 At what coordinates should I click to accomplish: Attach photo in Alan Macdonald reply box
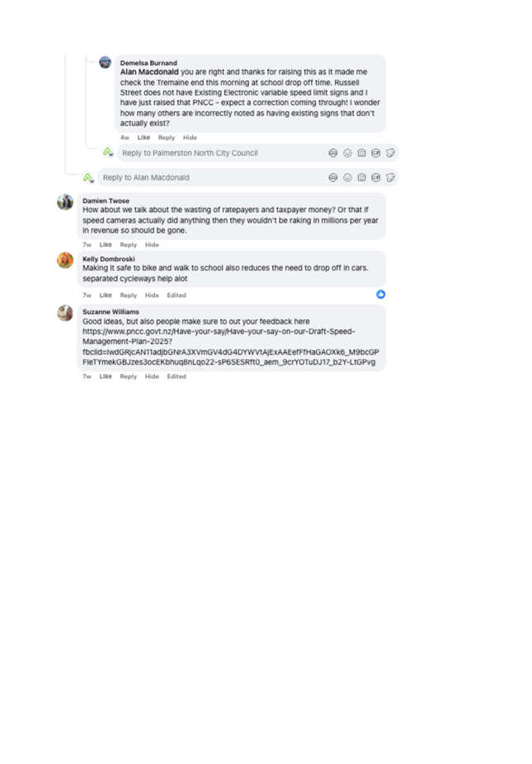click(x=361, y=177)
